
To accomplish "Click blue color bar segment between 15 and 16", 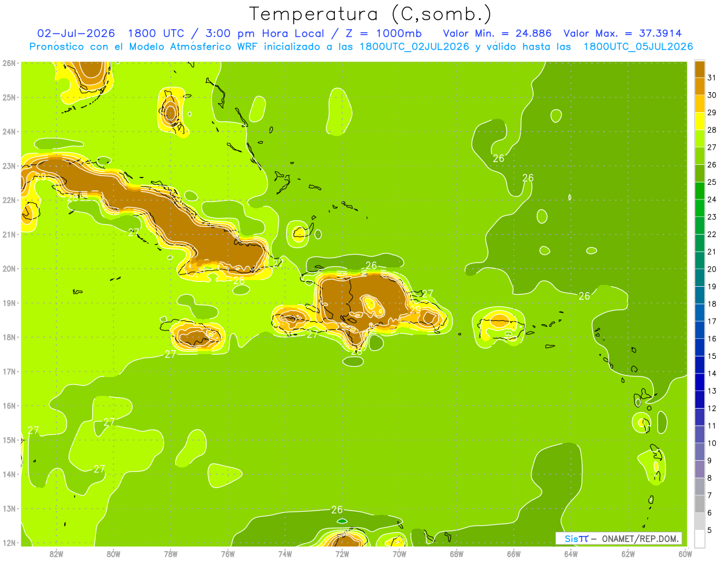I will click(699, 347).
